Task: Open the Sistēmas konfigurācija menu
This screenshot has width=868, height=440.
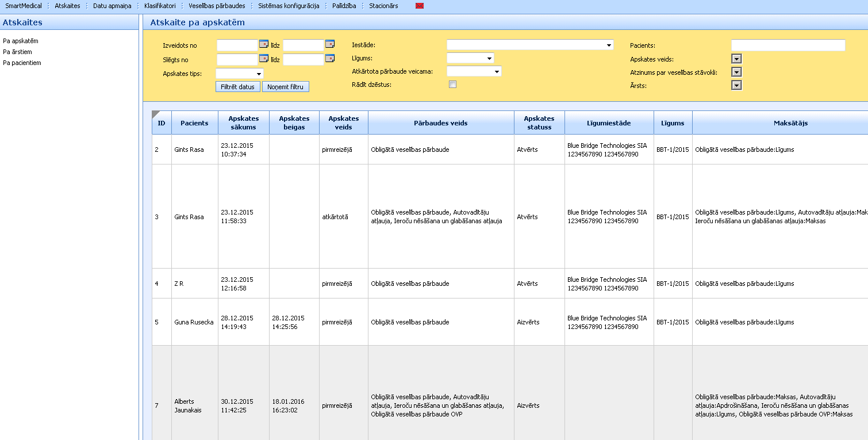Action: click(289, 6)
